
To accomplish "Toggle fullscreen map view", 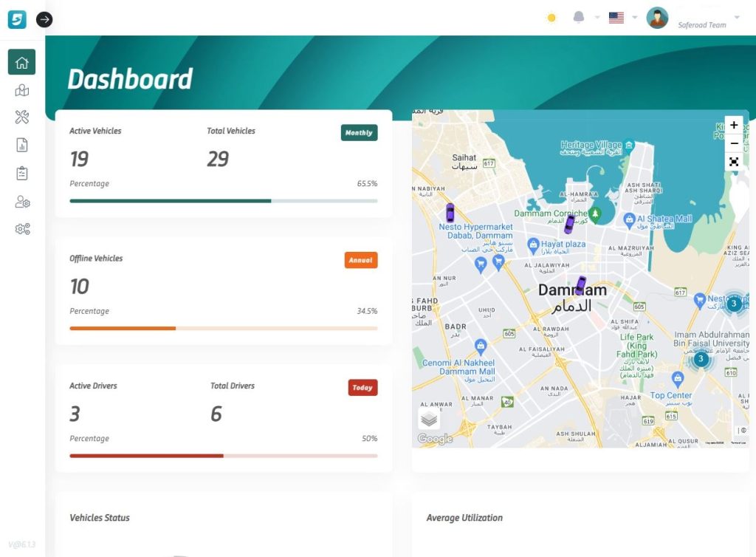I will 734,162.
